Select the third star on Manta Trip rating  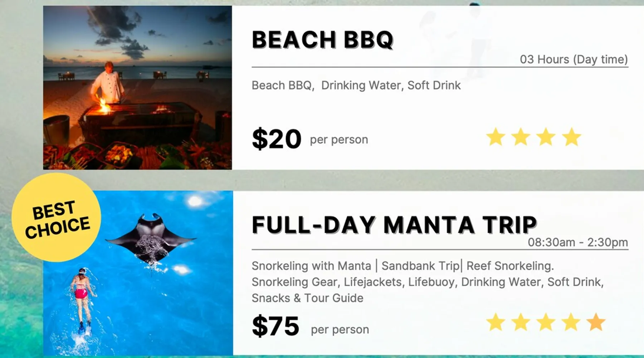pos(546,322)
